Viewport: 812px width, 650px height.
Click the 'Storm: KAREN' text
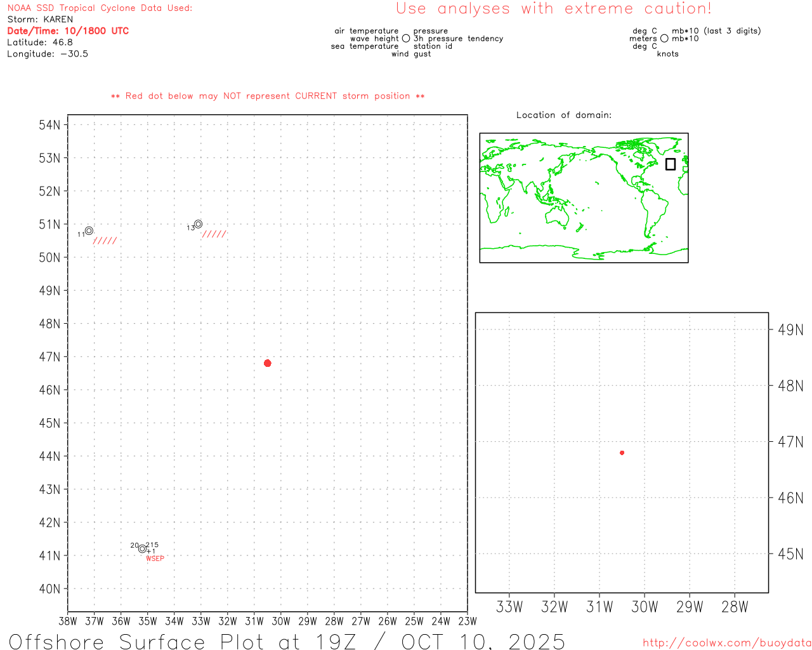40,20
